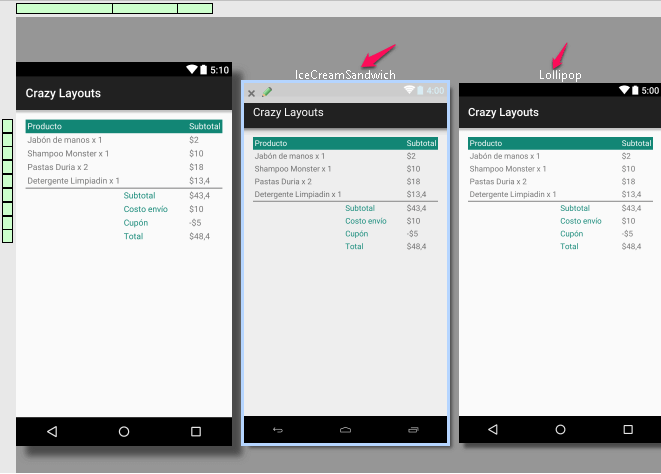The image size is (661, 474).
Task: Tap the home circle in the Lollipop preview
Action: 560,429
